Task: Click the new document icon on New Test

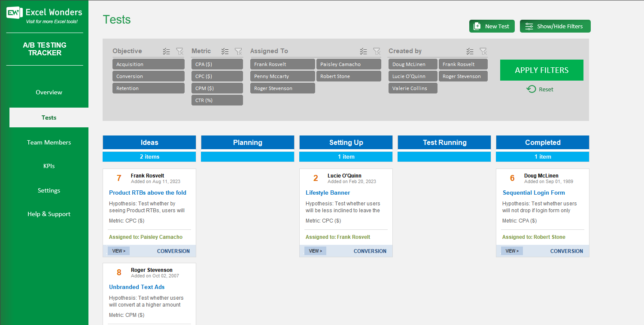Action: (x=477, y=26)
